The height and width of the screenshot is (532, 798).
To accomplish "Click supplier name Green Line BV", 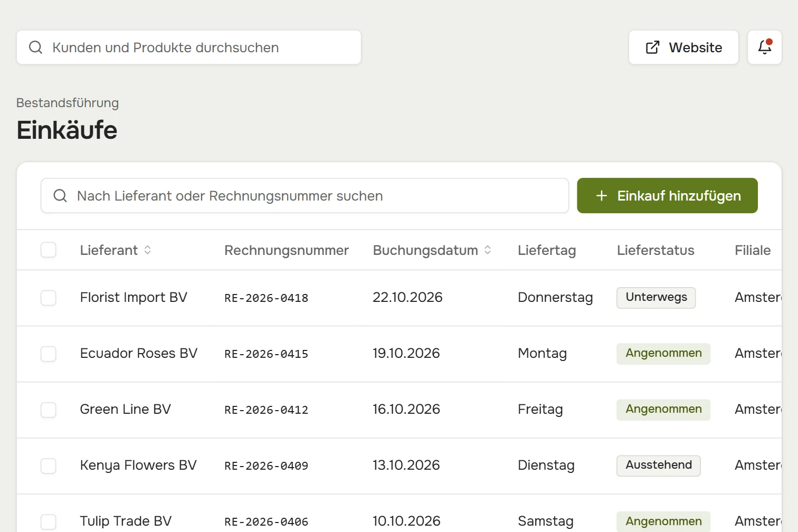I will tap(126, 410).
